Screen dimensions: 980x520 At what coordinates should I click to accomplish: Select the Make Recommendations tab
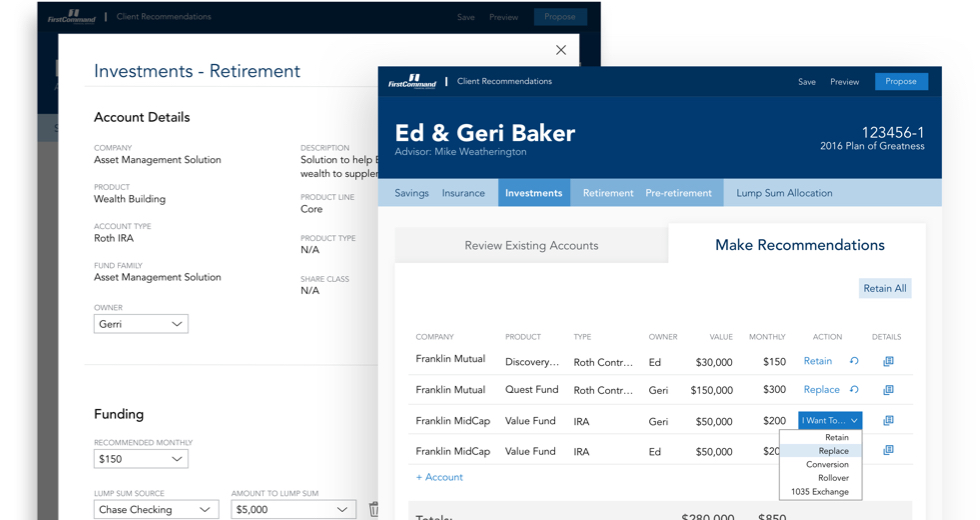pos(799,245)
